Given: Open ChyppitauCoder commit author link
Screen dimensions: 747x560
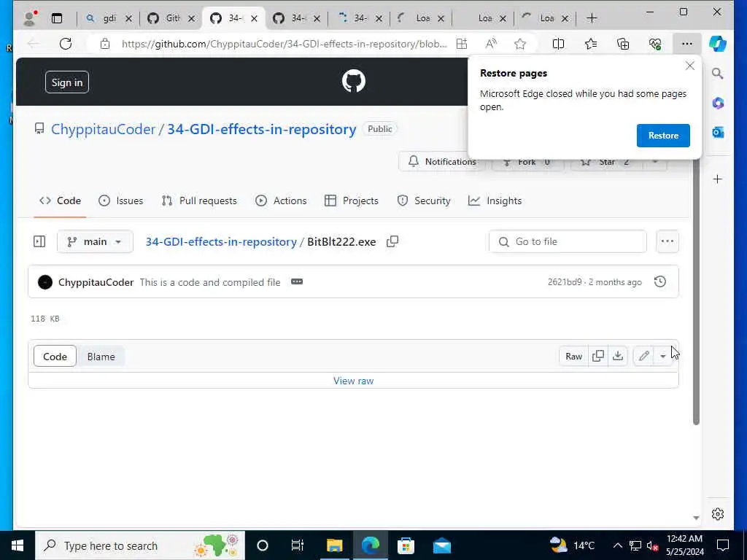Looking at the screenshot, I should pyautogui.click(x=96, y=282).
